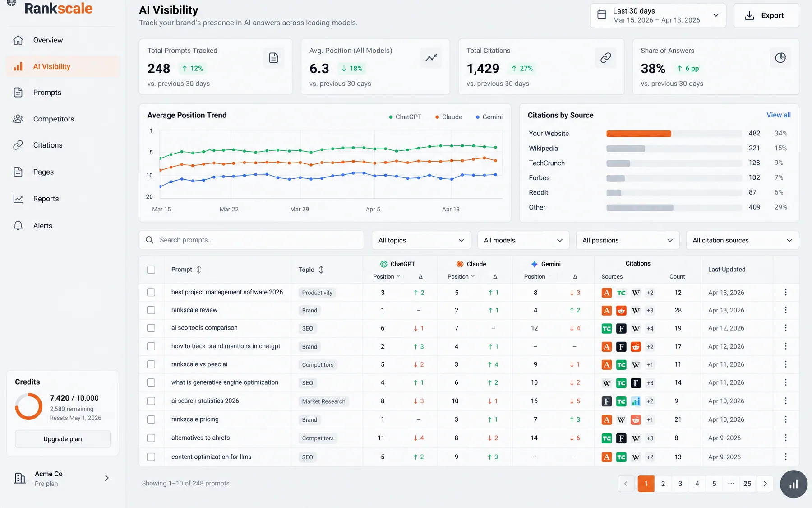
Task: Open the All models dropdown
Action: point(523,240)
